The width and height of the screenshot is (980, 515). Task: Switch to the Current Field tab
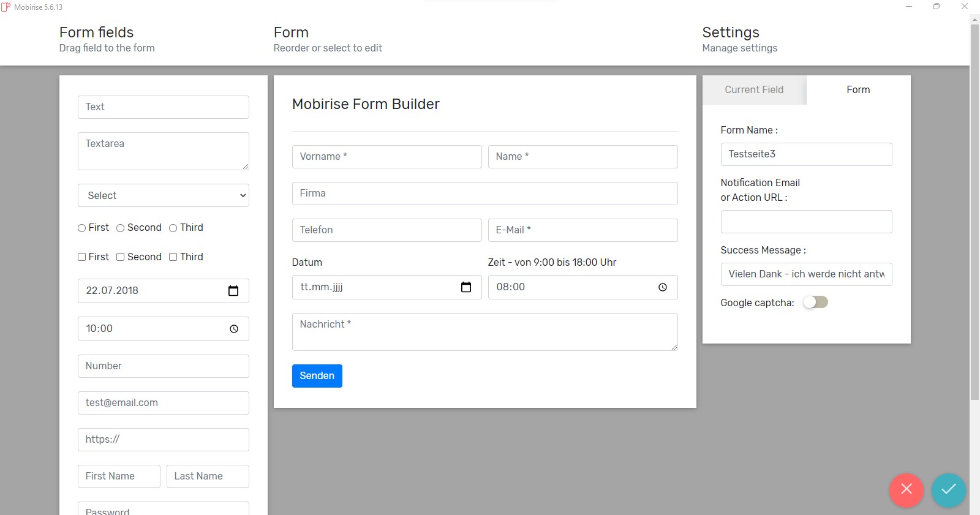click(x=754, y=90)
